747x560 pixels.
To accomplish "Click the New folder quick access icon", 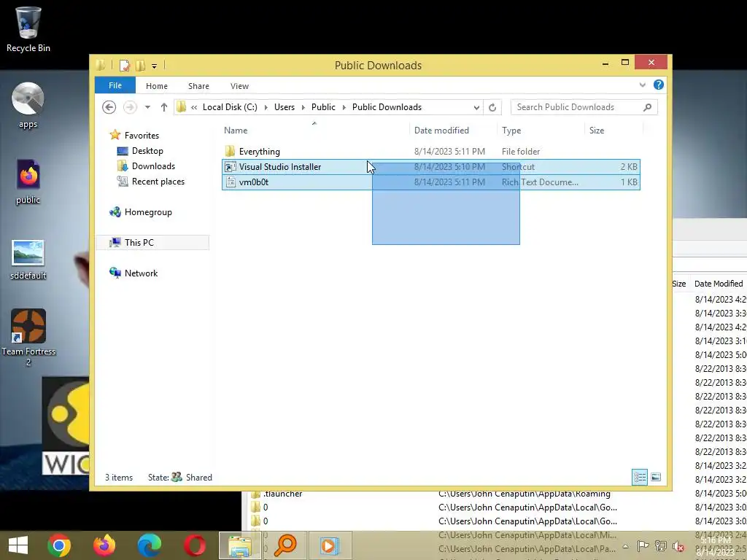I will coord(141,65).
